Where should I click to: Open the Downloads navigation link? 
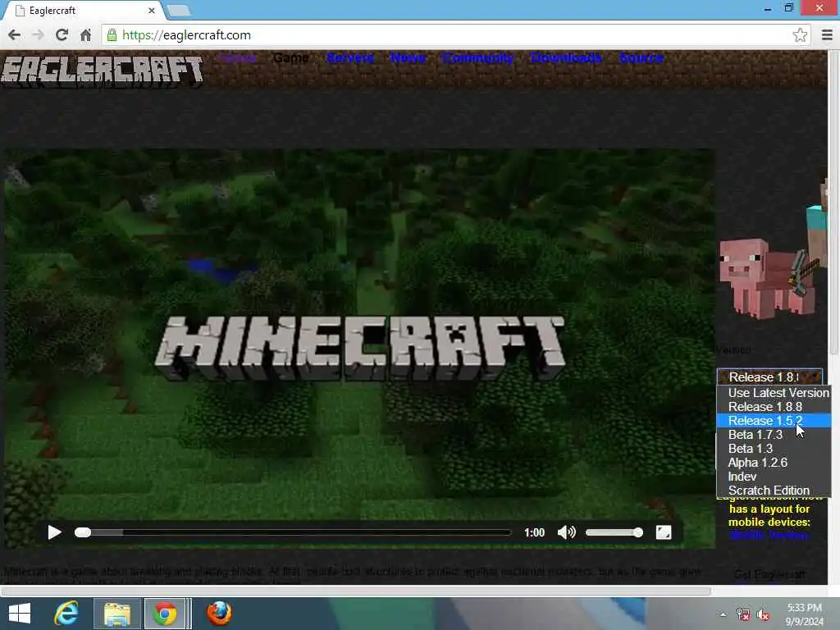[x=566, y=58]
